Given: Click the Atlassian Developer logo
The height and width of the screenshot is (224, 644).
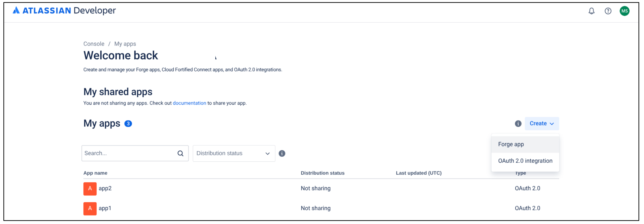Looking at the screenshot, I should [64, 11].
